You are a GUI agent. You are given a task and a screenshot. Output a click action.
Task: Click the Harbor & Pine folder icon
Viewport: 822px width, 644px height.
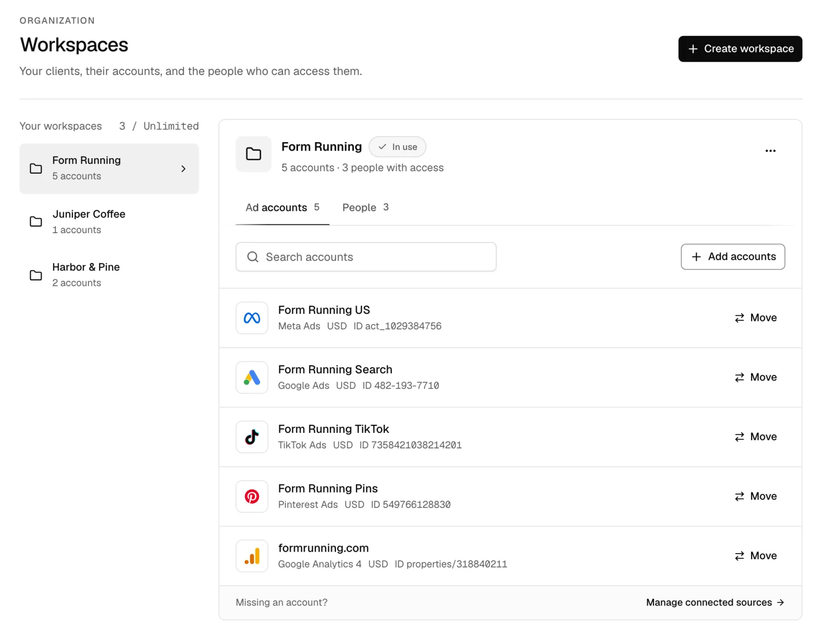pyautogui.click(x=36, y=275)
